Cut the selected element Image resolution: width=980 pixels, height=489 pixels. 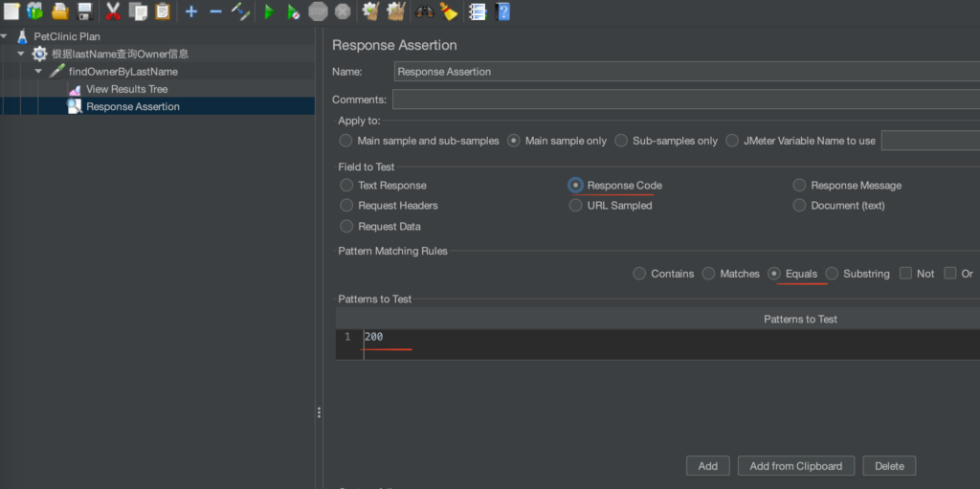[x=113, y=11]
